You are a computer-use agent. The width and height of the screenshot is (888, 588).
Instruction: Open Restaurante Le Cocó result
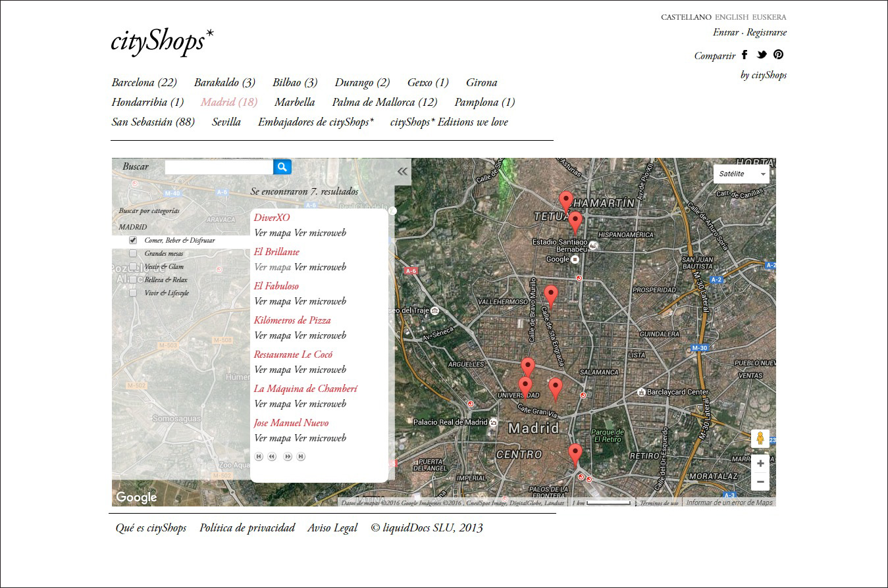[294, 354]
